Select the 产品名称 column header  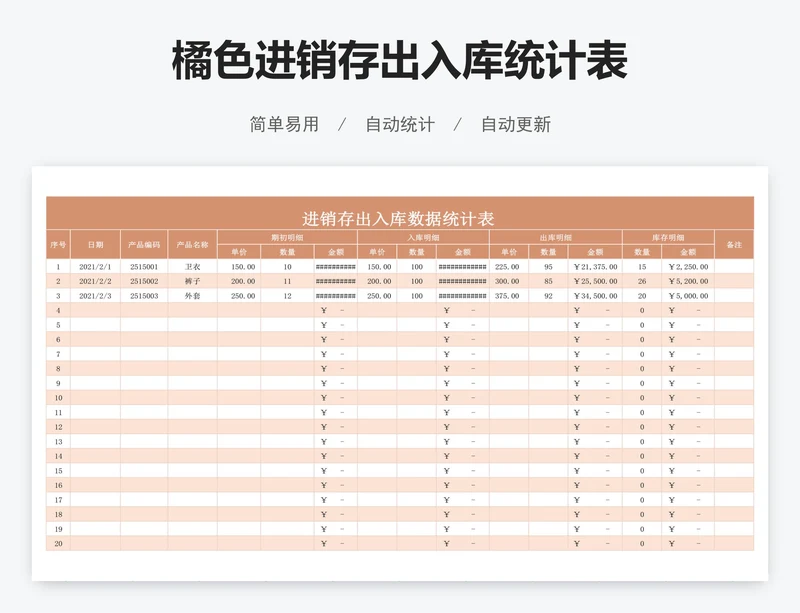tap(192, 244)
